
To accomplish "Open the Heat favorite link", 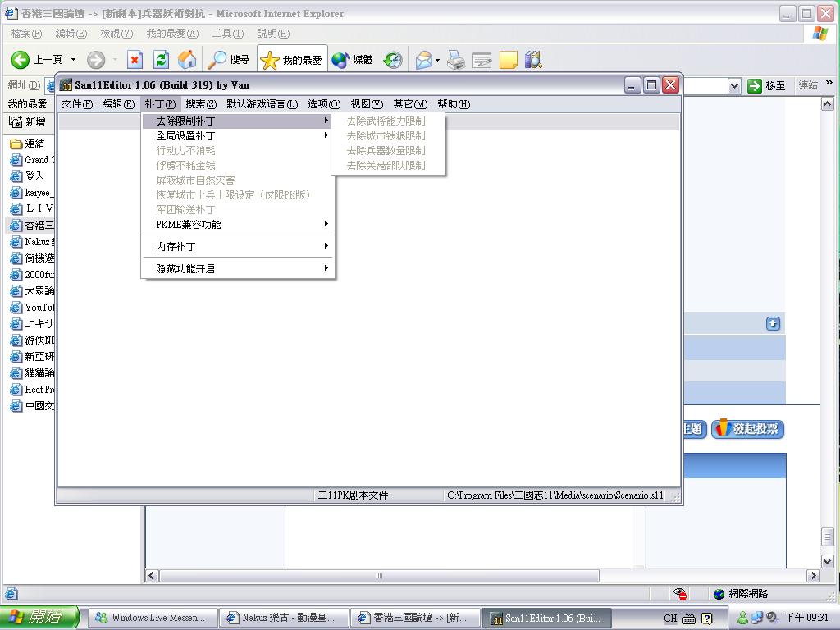I will [32, 390].
